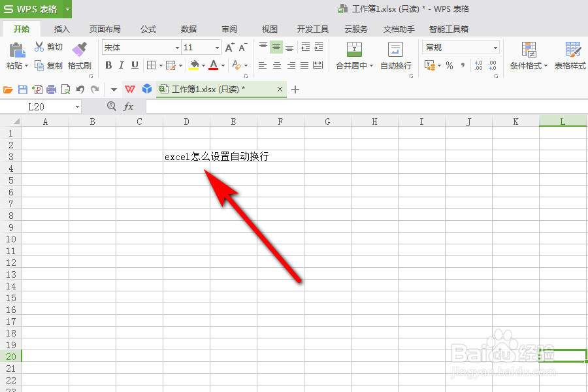Click the undo icon in quick access toolbar
The width and height of the screenshot is (588, 392).
pyautogui.click(x=80, y=88)
